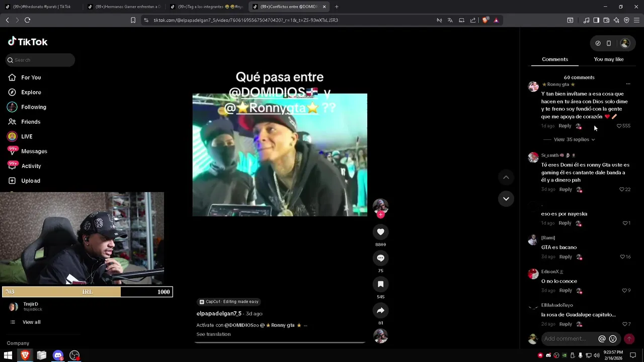Open profile avatar at top right
644x362 pixels.
coord(625,43)
